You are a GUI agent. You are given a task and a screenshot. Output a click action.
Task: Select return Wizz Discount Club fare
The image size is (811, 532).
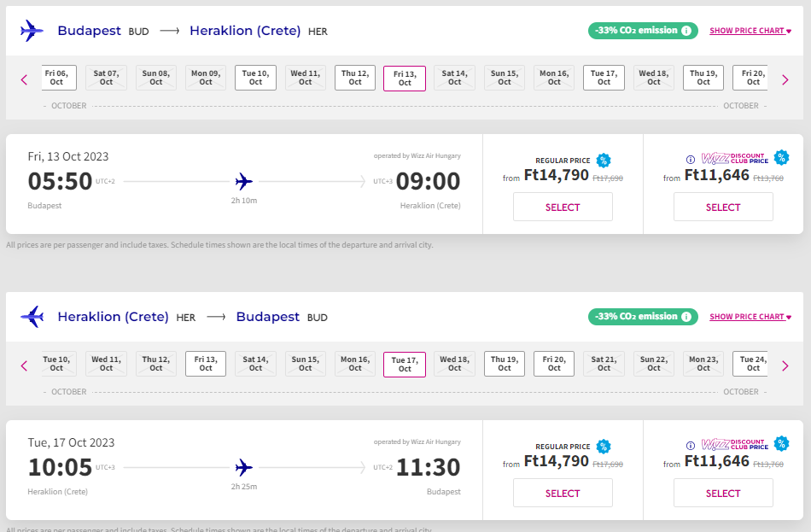tap(723, 494)
